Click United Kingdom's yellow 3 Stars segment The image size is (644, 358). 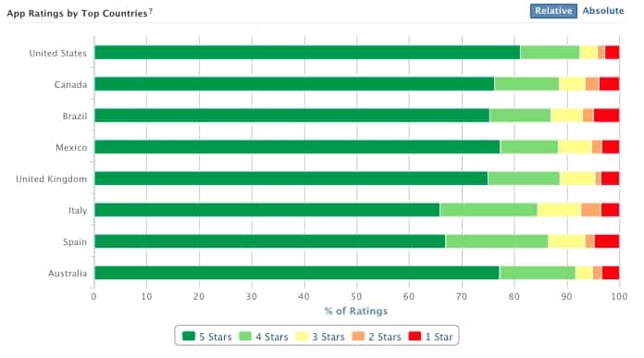(577, 179)
